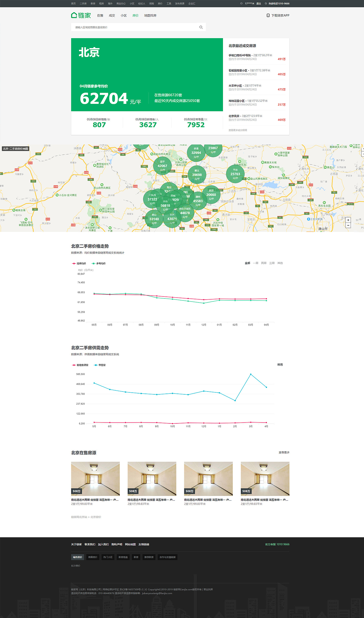
Task: Open 地图找房 in main navigation
Action: tap(150, 16)
